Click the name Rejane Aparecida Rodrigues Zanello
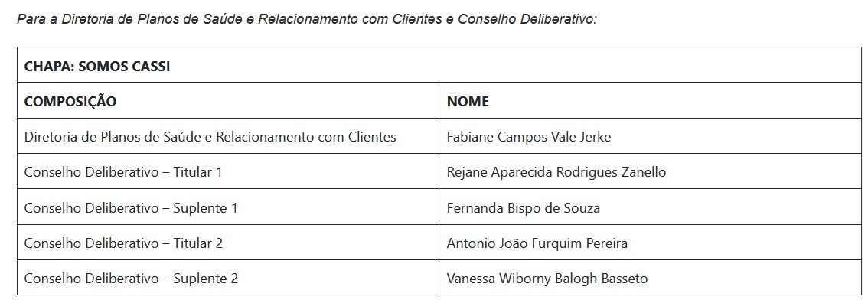 556,172
